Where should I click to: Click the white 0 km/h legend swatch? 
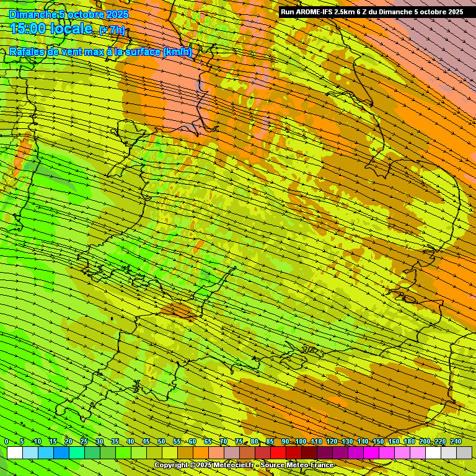(x=15, y=453)
